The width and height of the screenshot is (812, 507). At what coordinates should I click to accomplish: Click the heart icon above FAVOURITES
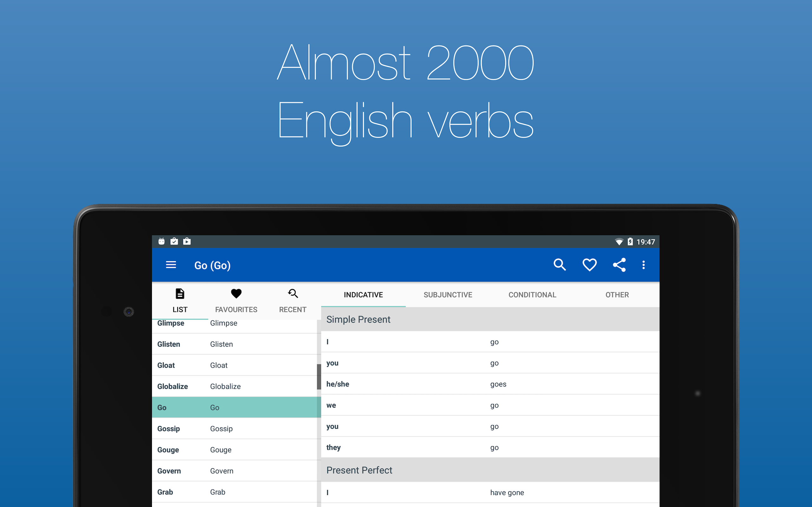point(236,293)
